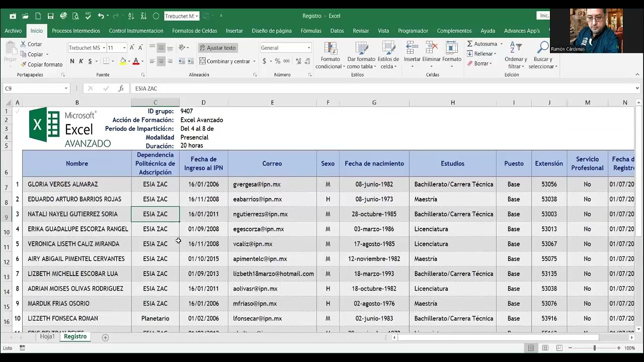Click the Borrar eraser button
The width and height of the screenshot is (644, 362).
click(479, 63)
